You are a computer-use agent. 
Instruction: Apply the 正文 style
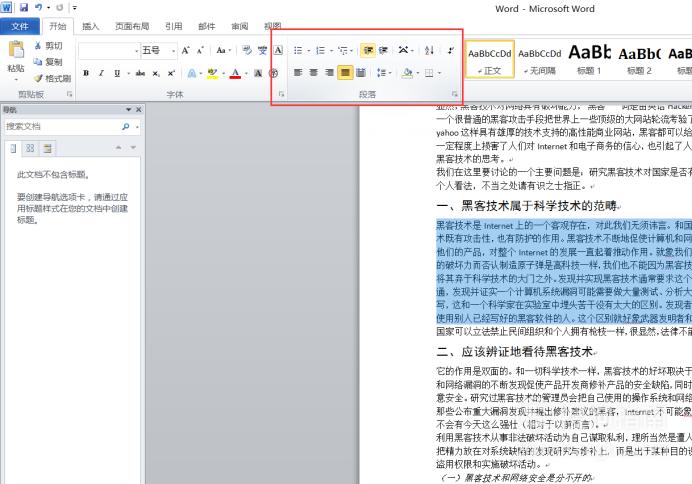(489, 60)
